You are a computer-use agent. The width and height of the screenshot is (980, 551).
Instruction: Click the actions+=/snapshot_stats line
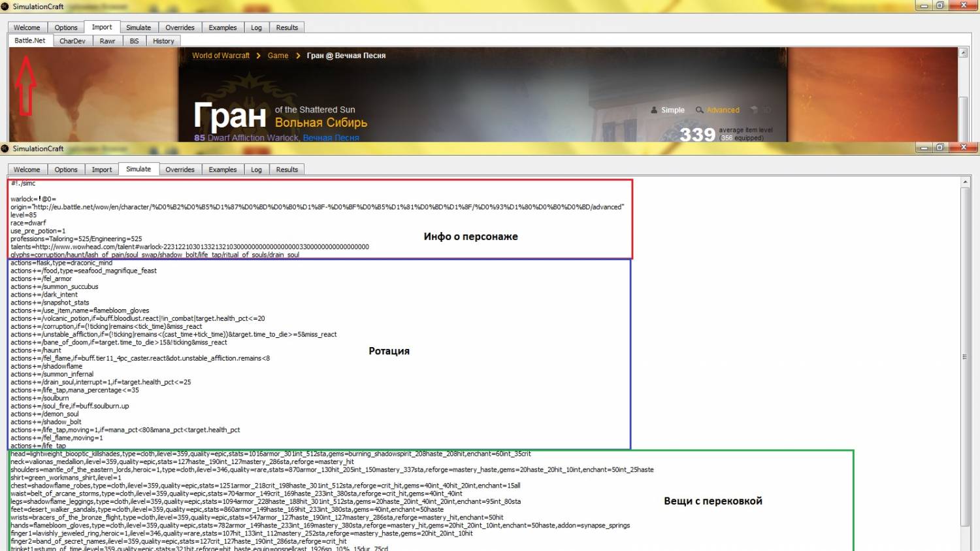click(50, 303)
